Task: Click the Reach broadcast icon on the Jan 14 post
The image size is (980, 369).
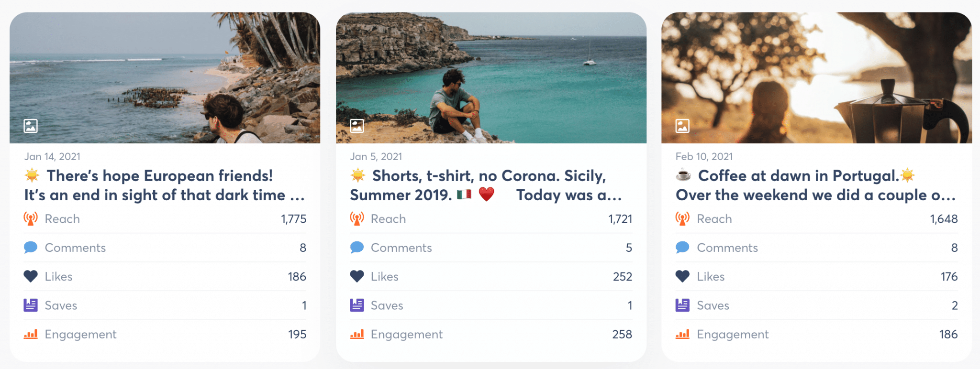Action: click(31, 219)
